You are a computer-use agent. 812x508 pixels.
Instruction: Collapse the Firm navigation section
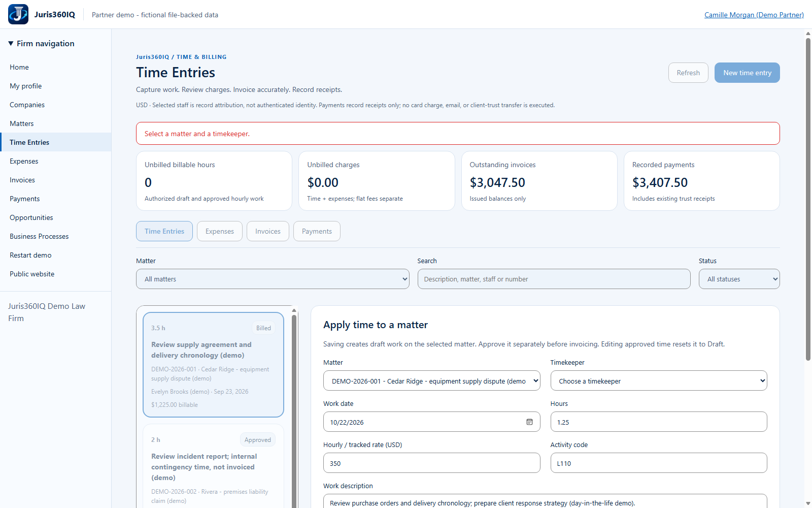42,44
